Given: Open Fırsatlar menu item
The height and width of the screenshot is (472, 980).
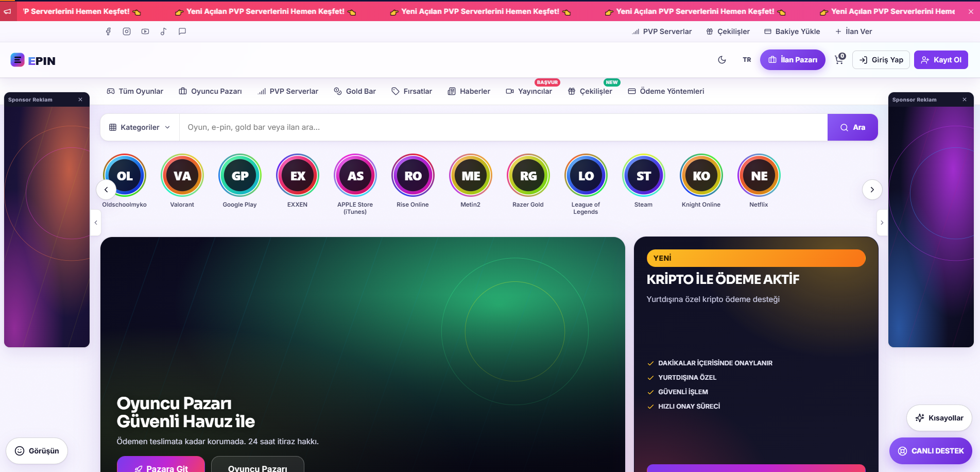Looking at the screenshot, I should [411, 91].
